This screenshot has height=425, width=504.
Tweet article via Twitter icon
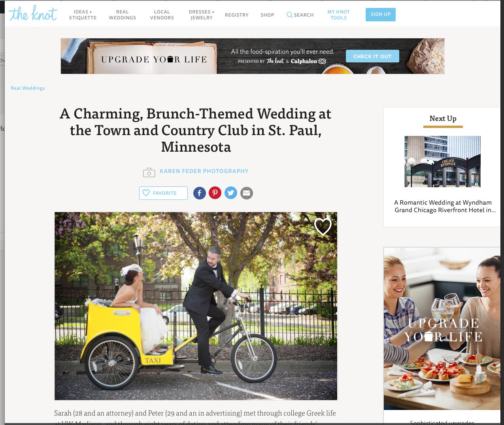231,193
